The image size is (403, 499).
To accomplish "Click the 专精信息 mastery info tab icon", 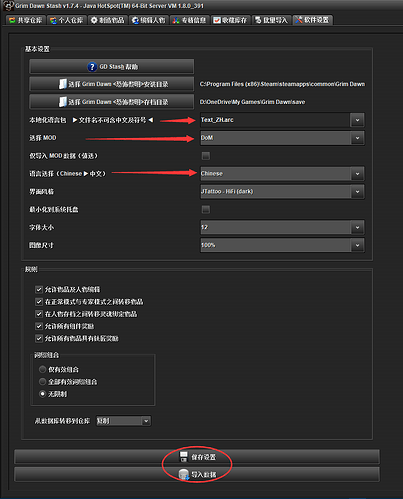I will click(x=176, y=21).
